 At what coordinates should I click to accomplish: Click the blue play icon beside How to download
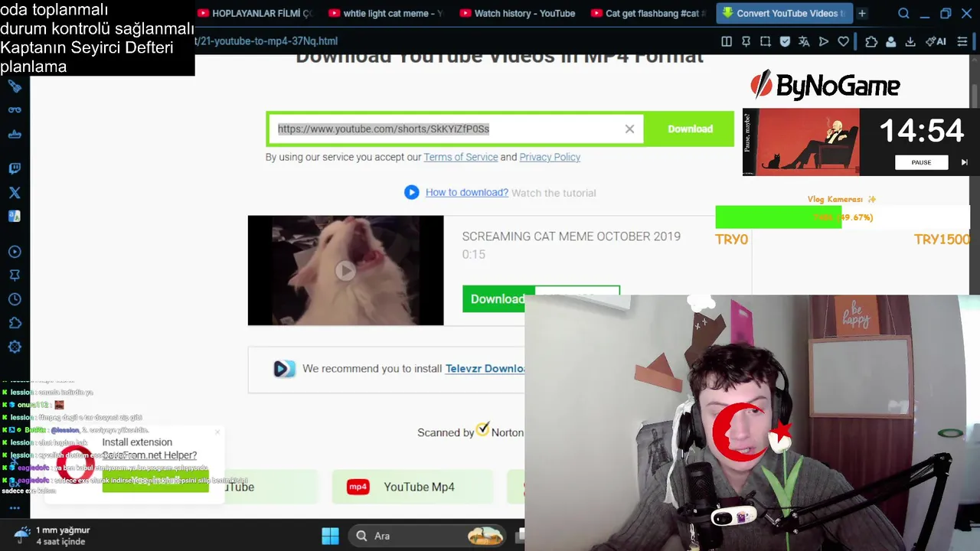click(411, 193)
